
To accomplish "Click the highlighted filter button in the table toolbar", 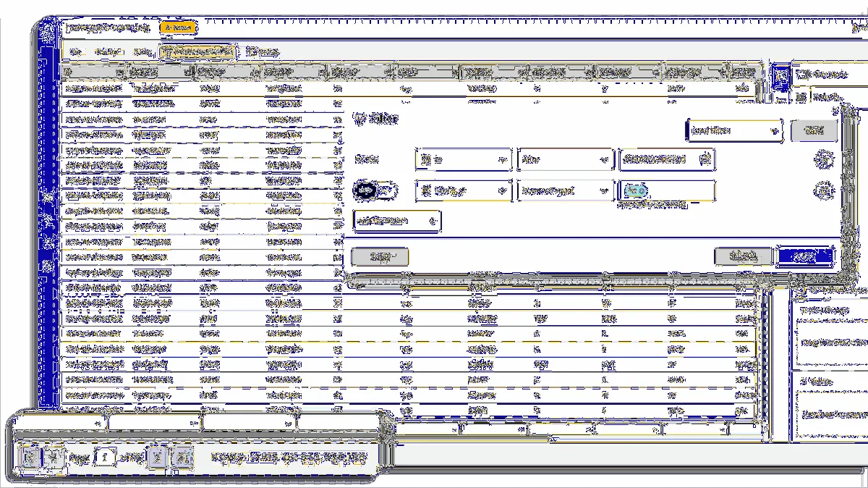I will pyautogui.click(x=198, y=52).
